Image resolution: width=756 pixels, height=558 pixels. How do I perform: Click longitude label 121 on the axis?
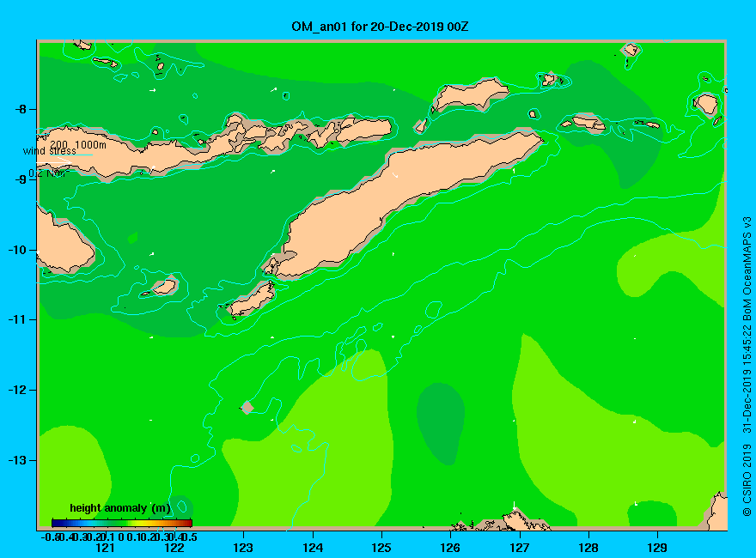(105, 548)
